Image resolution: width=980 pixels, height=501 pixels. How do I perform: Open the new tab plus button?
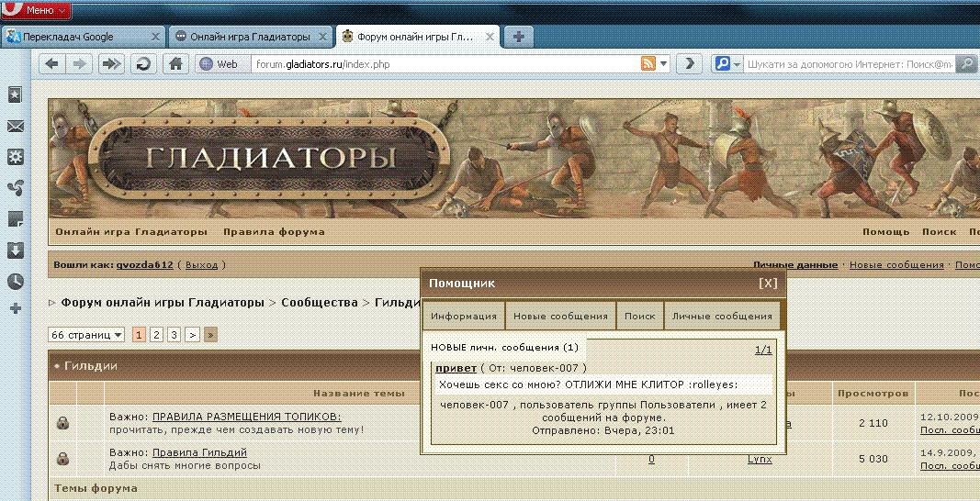(519, 37)
